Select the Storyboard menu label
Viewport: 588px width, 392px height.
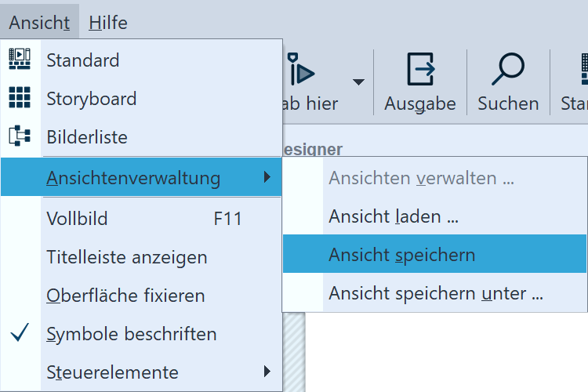click(x=91, y=99)
